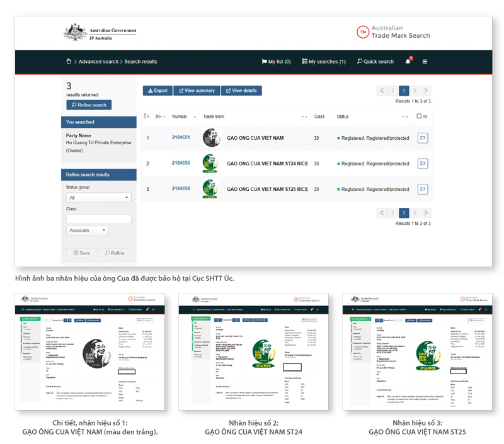Open trade mark number 2184651 link
504x444 pixels.
(181, 138)
